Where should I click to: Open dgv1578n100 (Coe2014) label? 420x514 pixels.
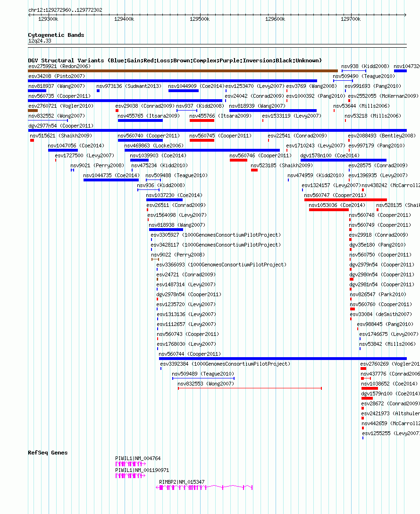pyautogui.click(x=330, y=155)
